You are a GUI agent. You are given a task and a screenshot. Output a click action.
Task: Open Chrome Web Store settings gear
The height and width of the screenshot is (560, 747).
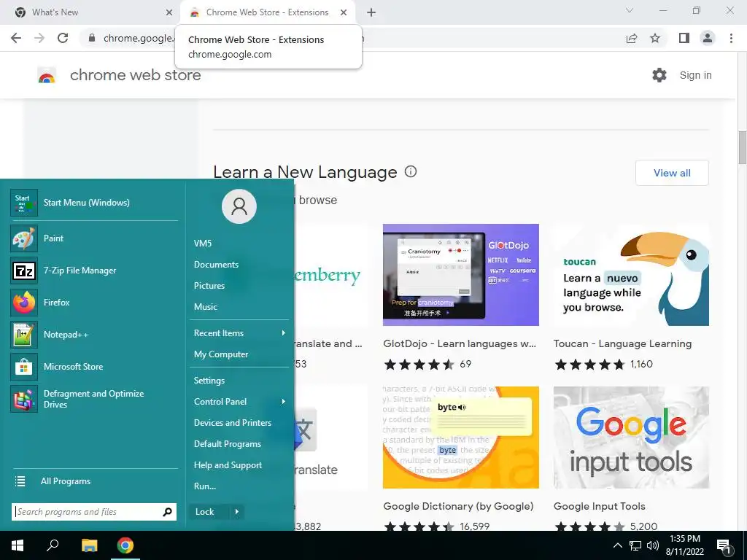pyautogui.click(x=659, y=75)
